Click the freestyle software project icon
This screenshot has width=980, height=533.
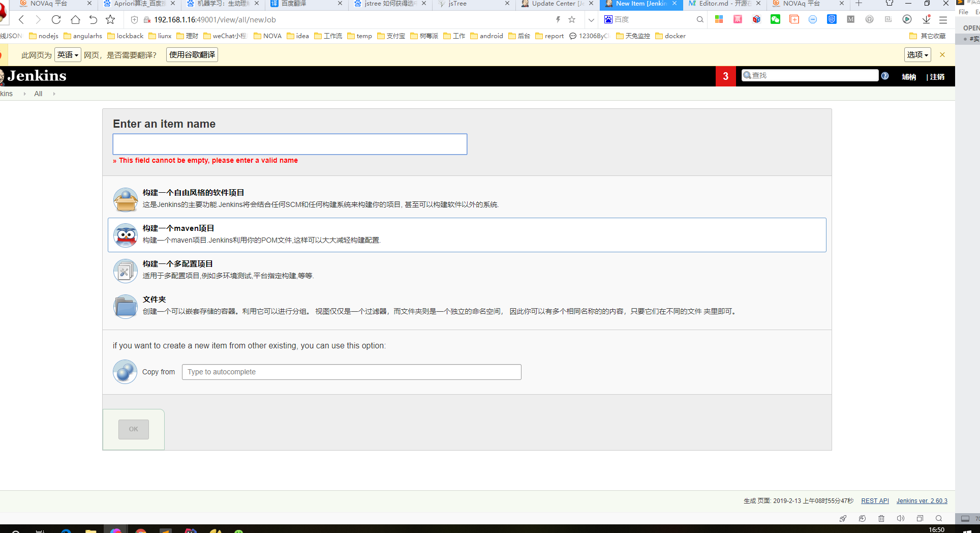125,200
